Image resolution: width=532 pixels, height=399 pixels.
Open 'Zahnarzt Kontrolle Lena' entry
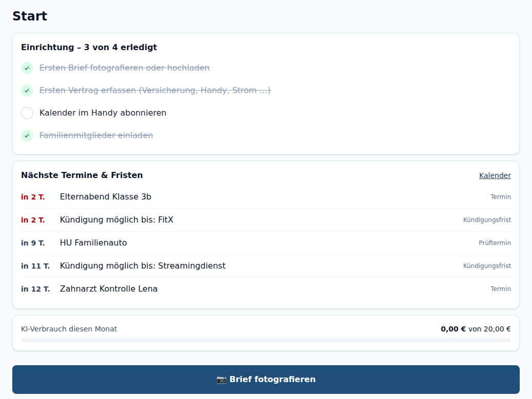tap(266, 289)
